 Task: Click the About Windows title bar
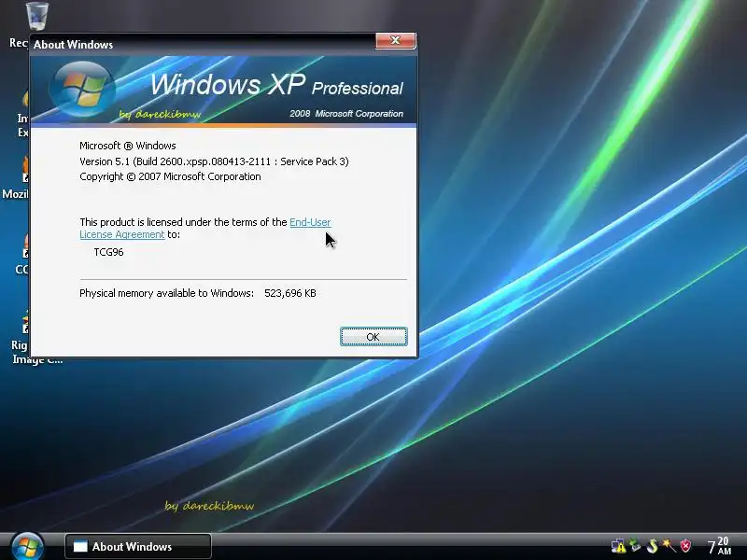[203, 44]
